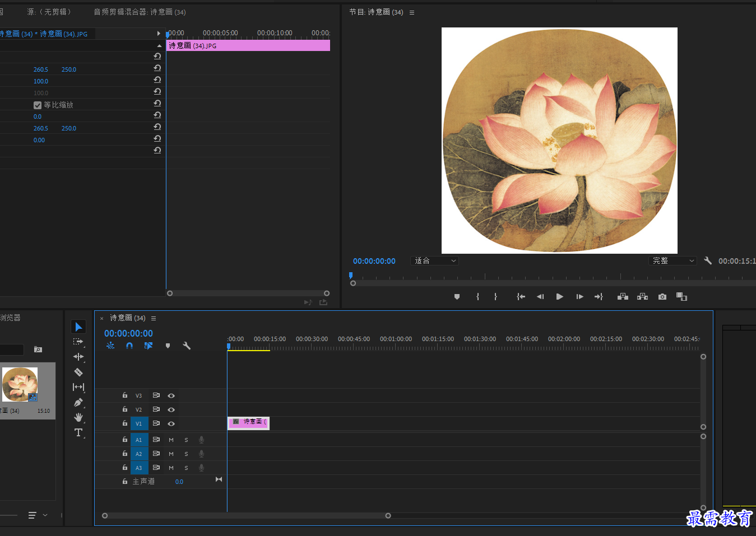Lock track V3 with padlock

tap(125, 395)
